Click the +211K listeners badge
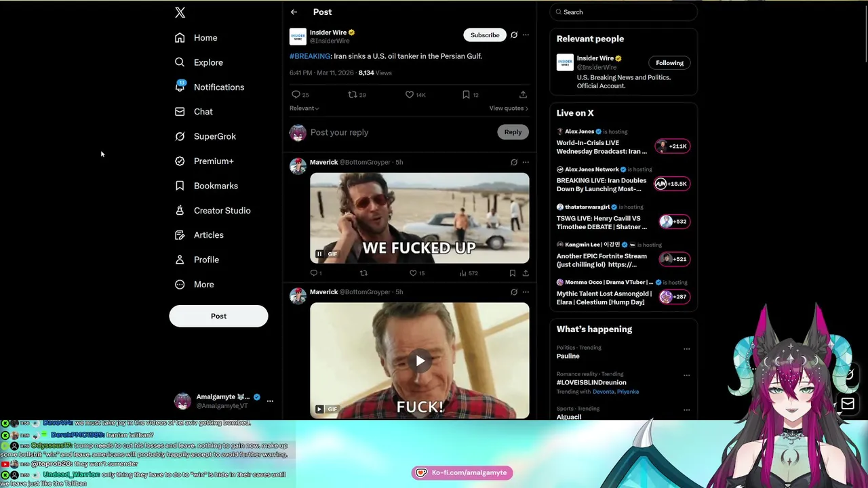Image resolution: width=868 pixels, height=488 pixels. coord(672,146)
